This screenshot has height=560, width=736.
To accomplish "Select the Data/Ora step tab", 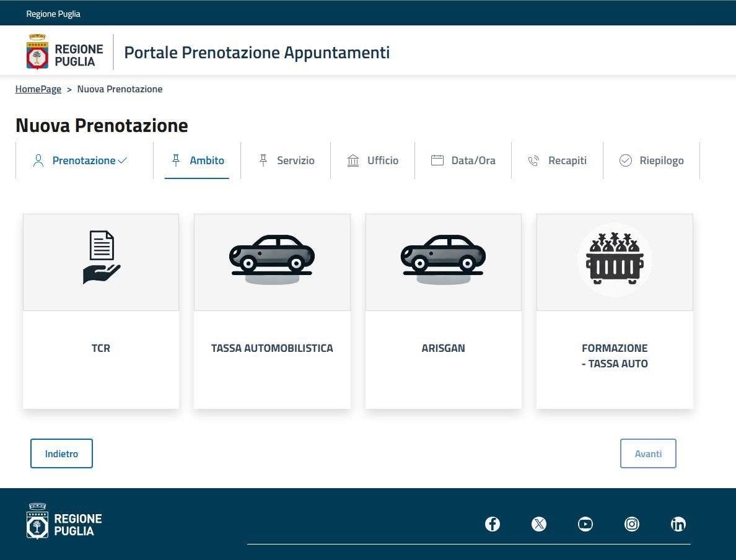I will click(x=463, y=160).
